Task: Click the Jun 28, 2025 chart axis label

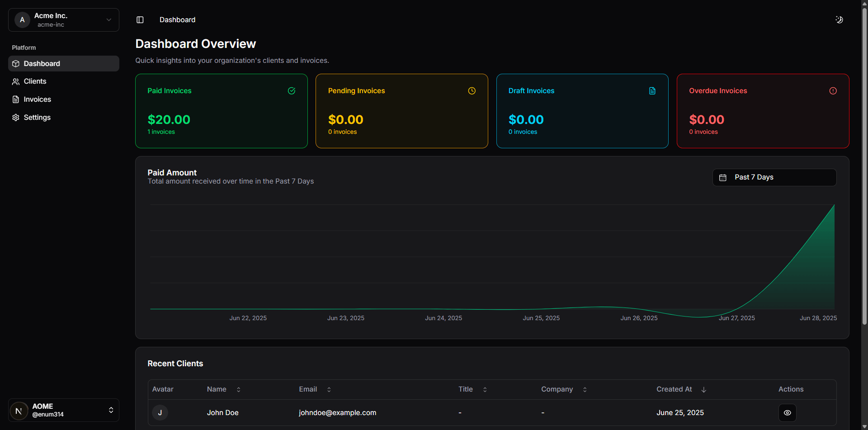Action: 818,318
